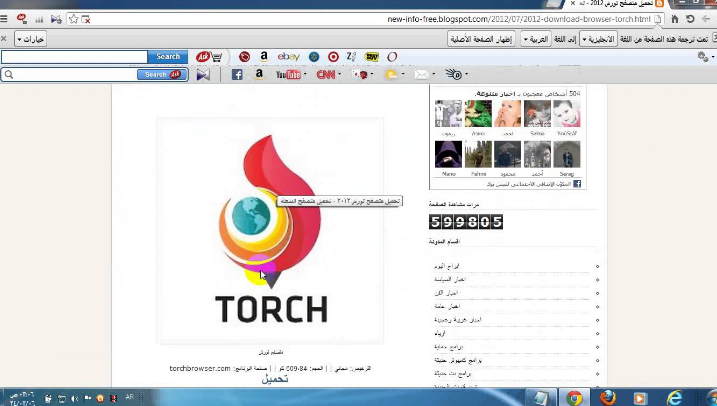
Task: Click the Facebook icon in the lower toolbar
Action: (x=237, y=75)
